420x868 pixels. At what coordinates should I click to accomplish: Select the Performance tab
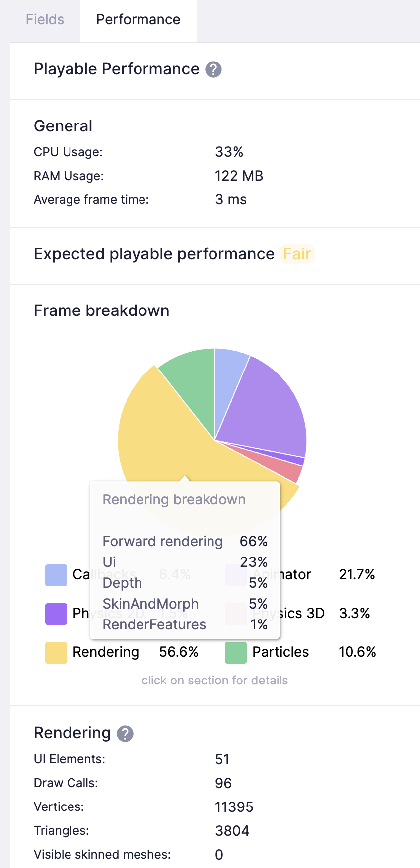[138, 20]
